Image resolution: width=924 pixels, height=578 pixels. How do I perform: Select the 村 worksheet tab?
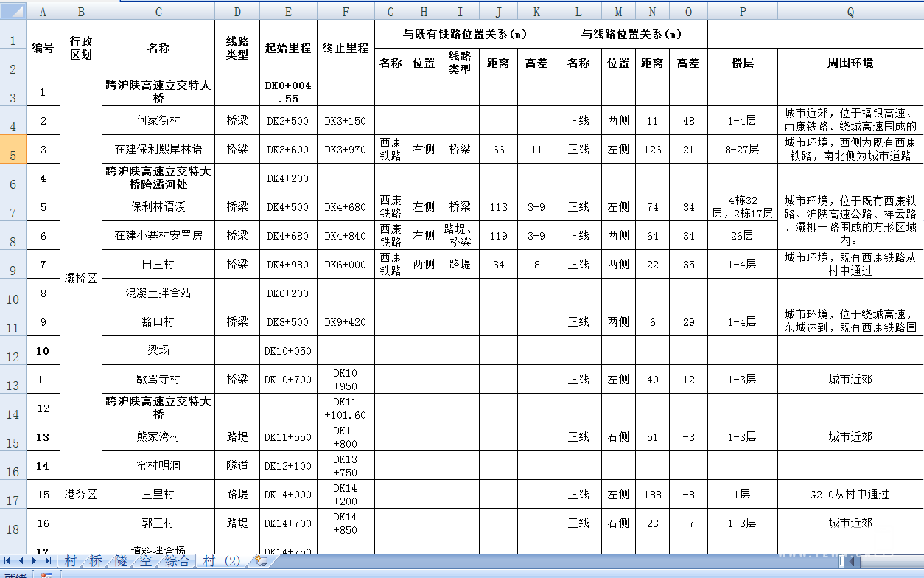pyautogui.click(x=70, y=562)
